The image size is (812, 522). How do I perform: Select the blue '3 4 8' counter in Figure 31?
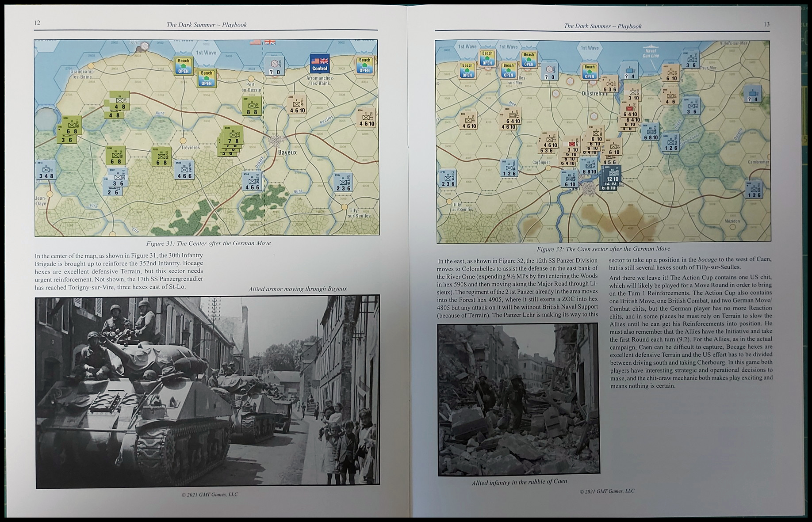point(46,170)
